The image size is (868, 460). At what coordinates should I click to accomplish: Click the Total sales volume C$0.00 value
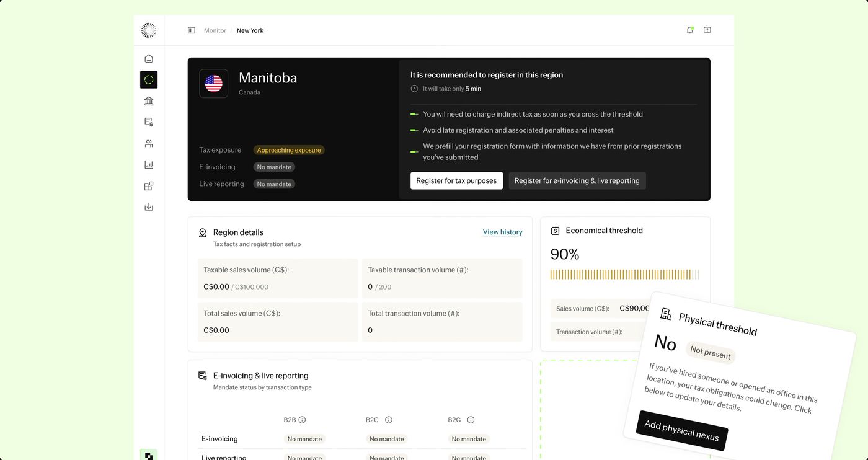click(x=216, y=330)
